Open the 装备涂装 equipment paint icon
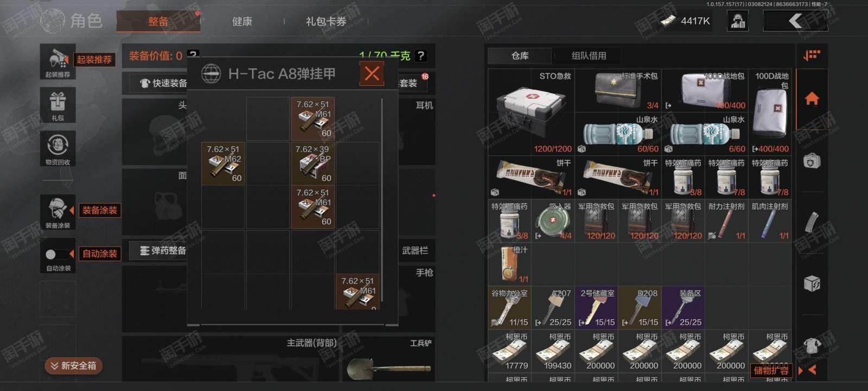 (x=58, y=212)
